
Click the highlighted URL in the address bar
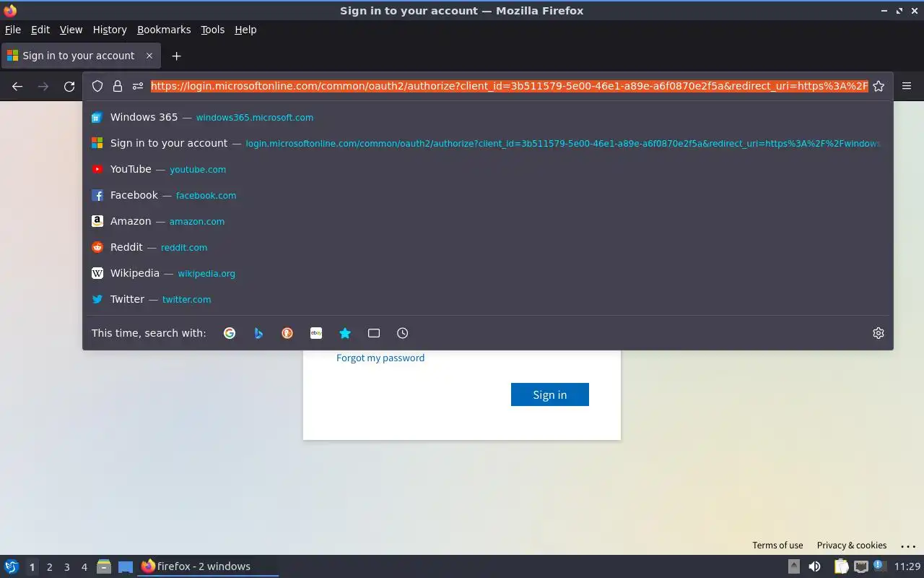pos(509,86)
